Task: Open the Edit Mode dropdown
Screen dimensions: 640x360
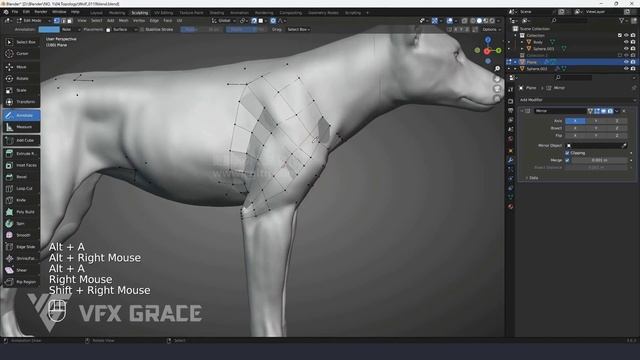Action: tap(33, 20)
